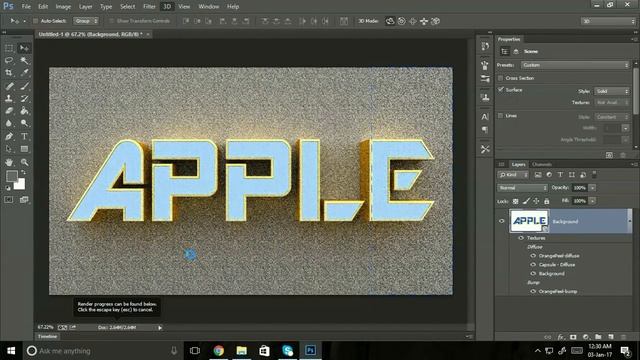Select the Brush tool
The width and height of the screenshot is (640, 360).
24,86
